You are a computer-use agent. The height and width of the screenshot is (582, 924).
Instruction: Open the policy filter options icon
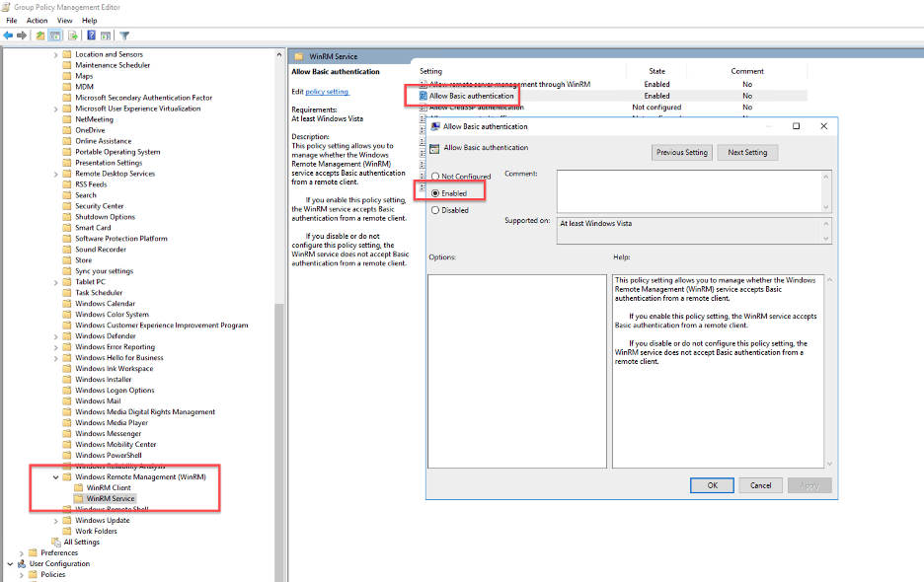tap(124, 36)
